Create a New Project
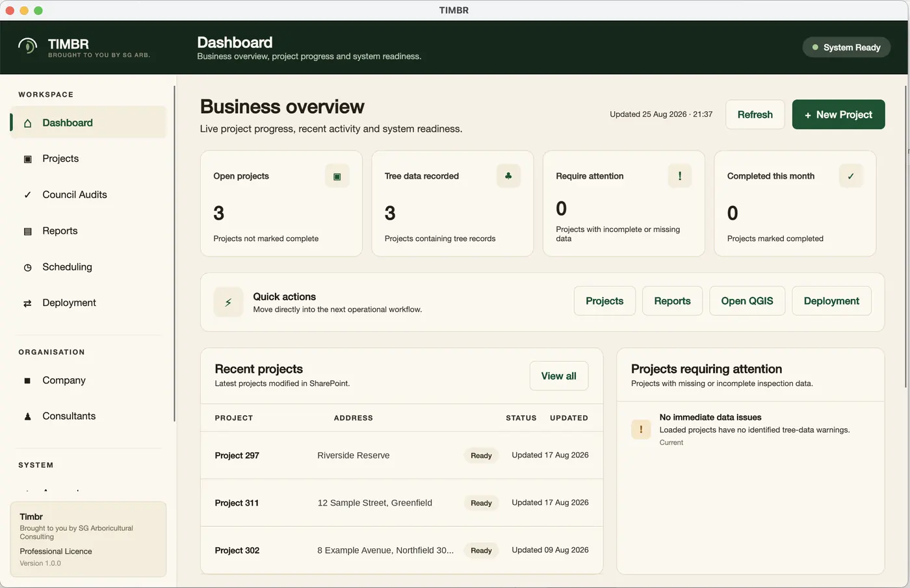This screenshot has width=910, height=588. (838, 114)
